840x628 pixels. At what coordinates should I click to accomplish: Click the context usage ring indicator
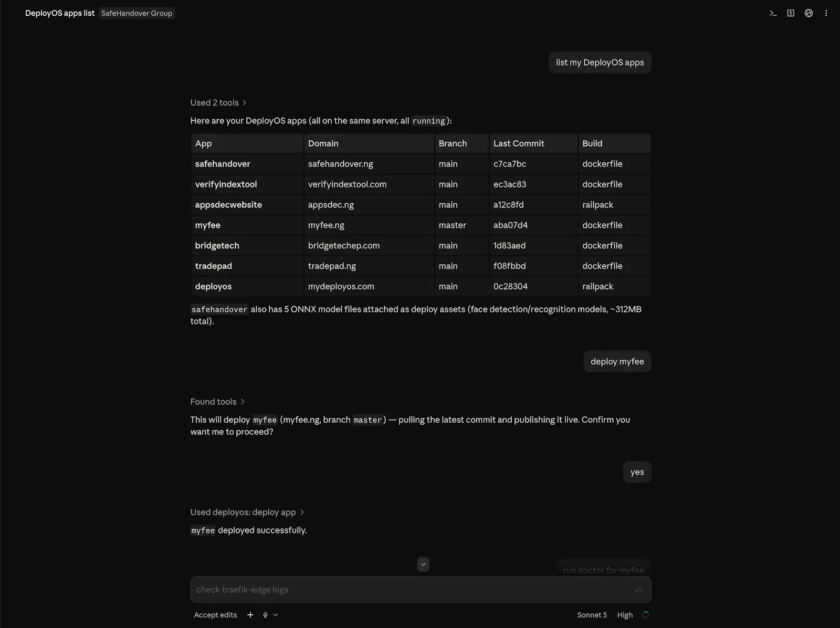click(645, 615)
